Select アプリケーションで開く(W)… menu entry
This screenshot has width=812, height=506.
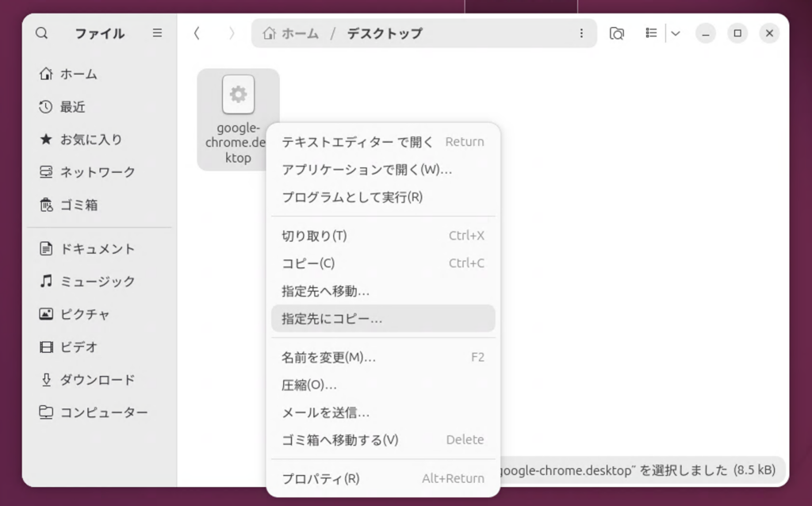(x=366, y=170)
